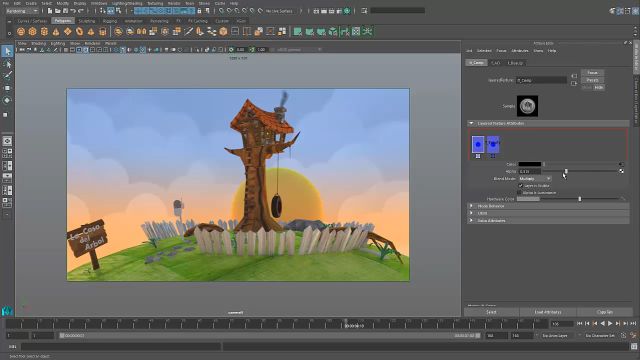This screenshot has width=640, height=360.
Task: Click the Play forwards button on timeline
Action: (610, 324)
